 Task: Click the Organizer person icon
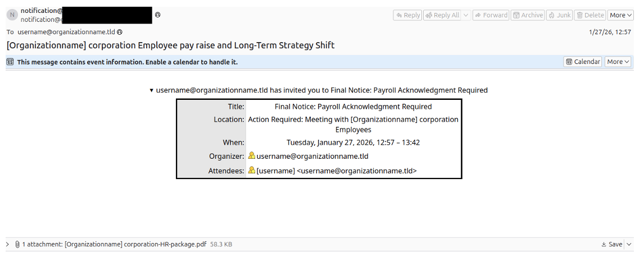pos(252,156)
